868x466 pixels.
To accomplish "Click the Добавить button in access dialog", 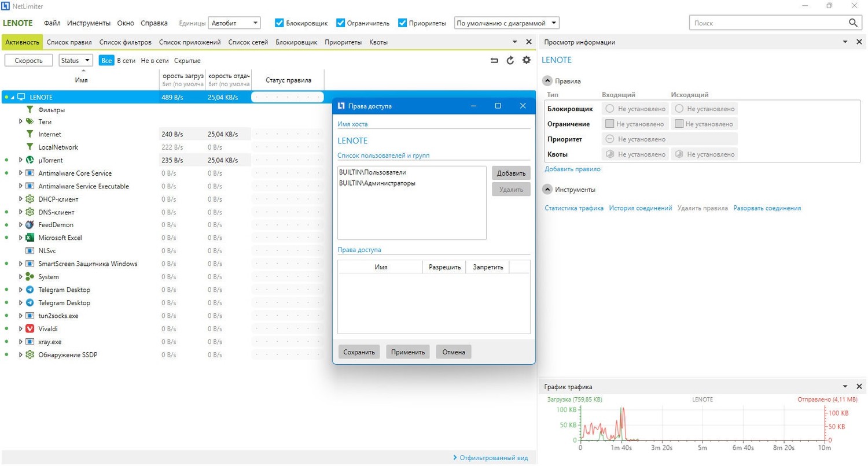I will (x=511, y=173).
